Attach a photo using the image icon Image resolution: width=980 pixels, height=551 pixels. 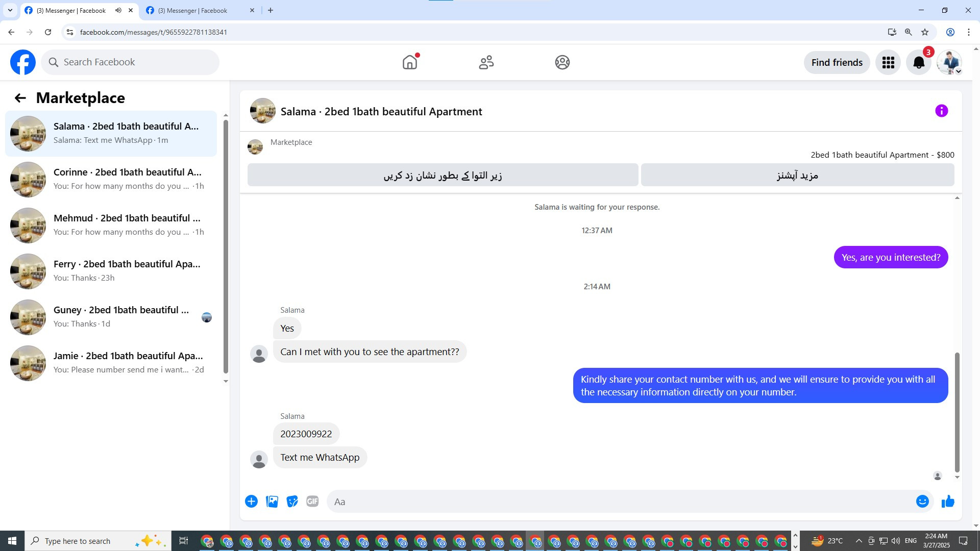pyautogui.click(x=272, y=502)
